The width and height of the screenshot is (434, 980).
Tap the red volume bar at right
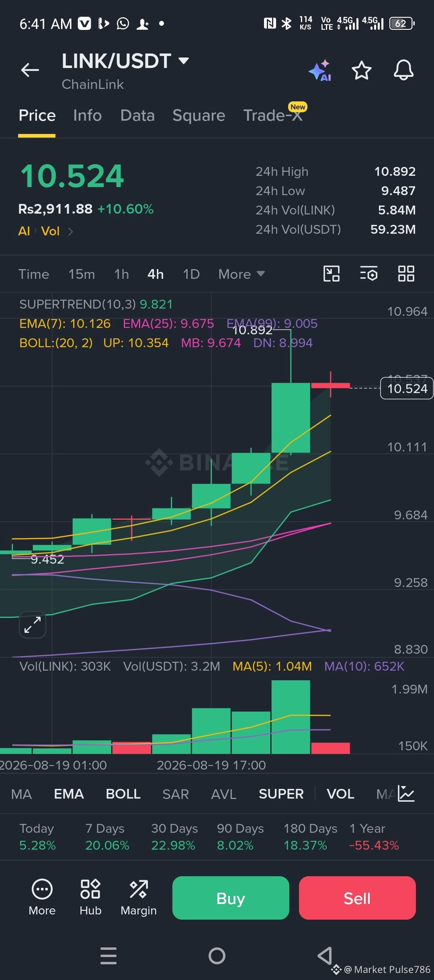(x=330, y=748)
